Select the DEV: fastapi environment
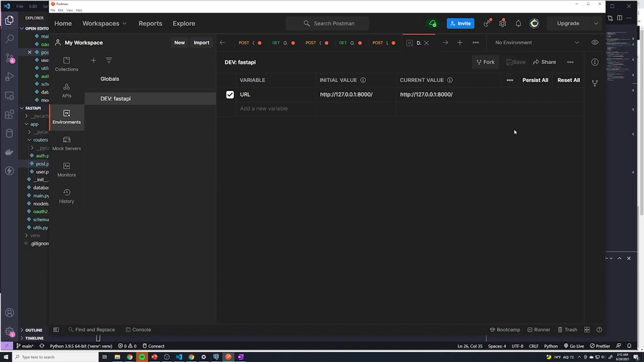The width and height of the screenshot is (644, 362). [x=116, y=99]
